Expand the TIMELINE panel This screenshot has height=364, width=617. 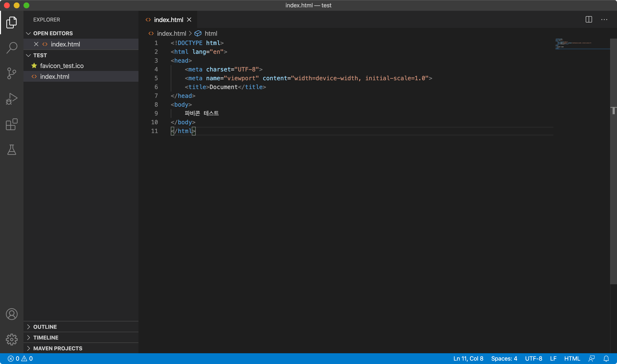tap(46, 338)
